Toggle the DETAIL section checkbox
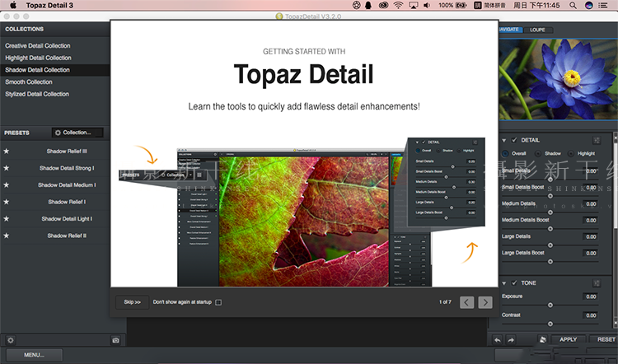This screenshot has width=618, height=364. click(x=514, y=140)
